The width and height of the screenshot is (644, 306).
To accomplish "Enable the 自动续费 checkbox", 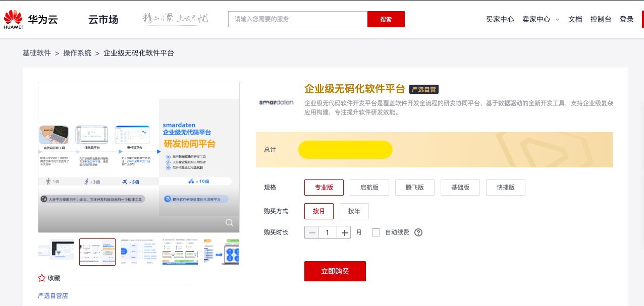I will click(376, 232).
